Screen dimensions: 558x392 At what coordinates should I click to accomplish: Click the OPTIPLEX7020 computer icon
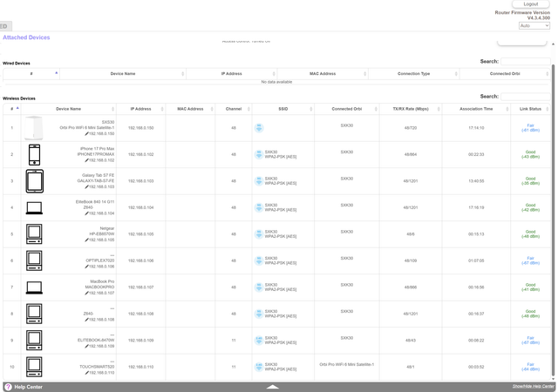click(x=34, y=260)
